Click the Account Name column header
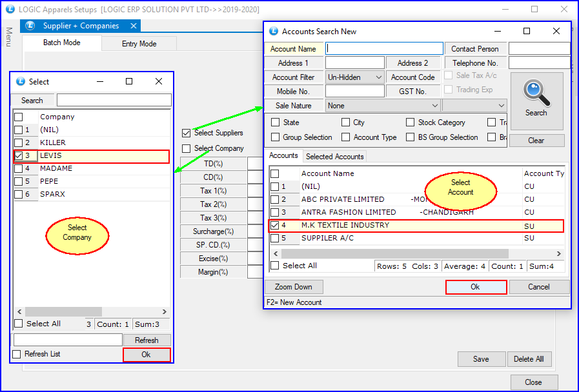The image size is (579, 392). click(410, 173)
